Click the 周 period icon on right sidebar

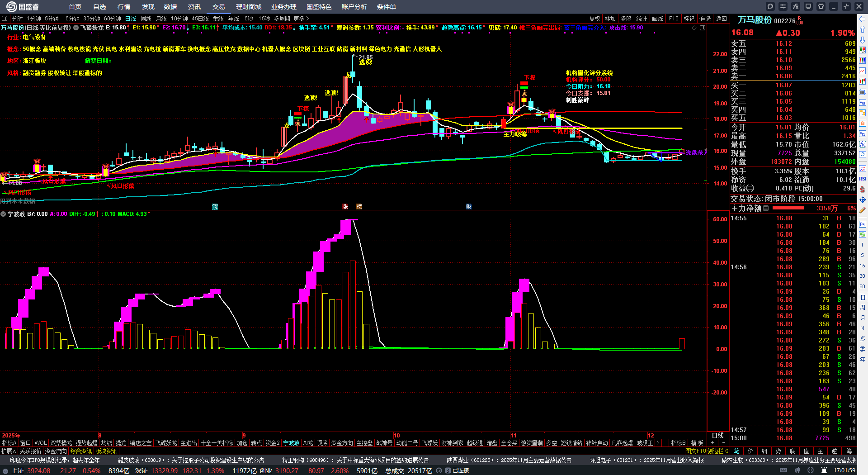pyautogui.click(x=863, y=308)
